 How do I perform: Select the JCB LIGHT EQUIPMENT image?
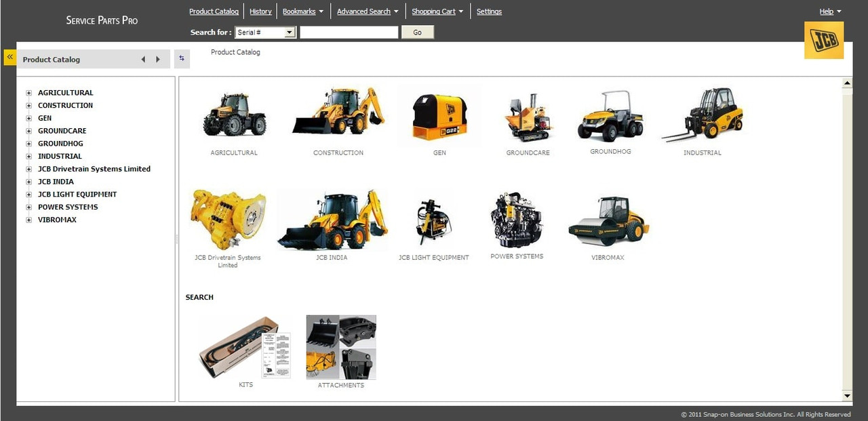[433, 220]
